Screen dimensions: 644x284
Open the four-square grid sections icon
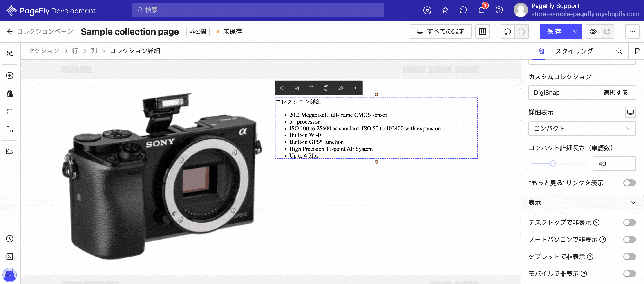point(9,112)
